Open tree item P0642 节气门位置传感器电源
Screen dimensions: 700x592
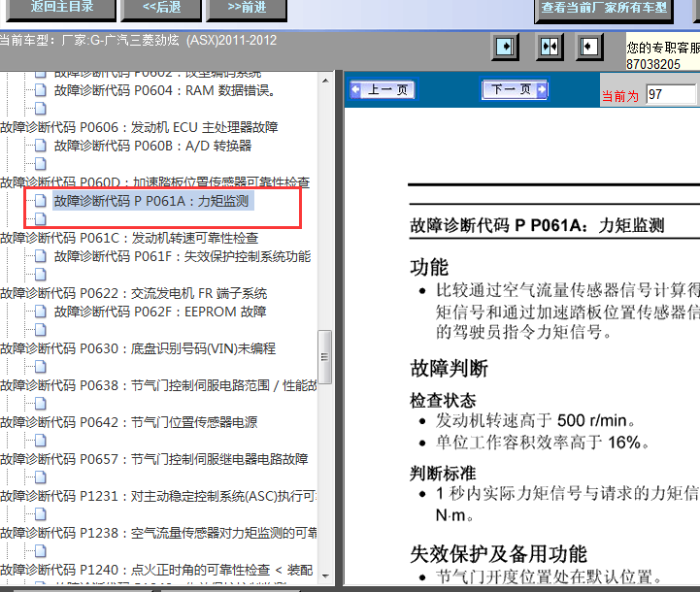coord(128,422)
